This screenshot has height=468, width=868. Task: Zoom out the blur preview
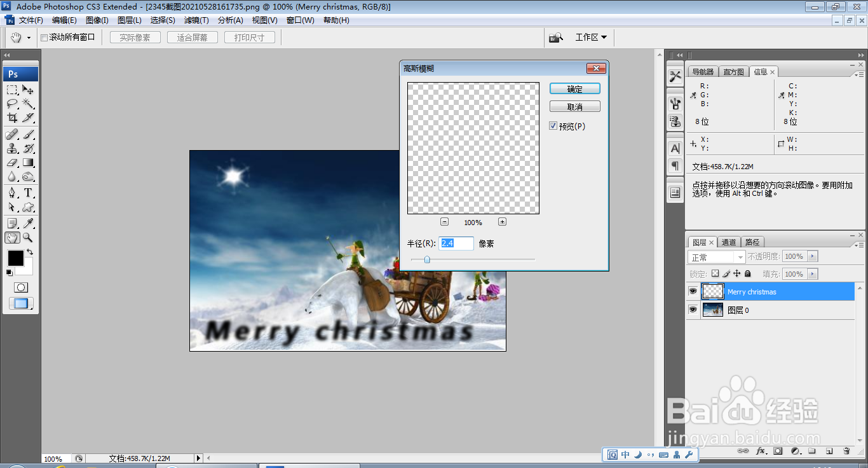[445, 222]
